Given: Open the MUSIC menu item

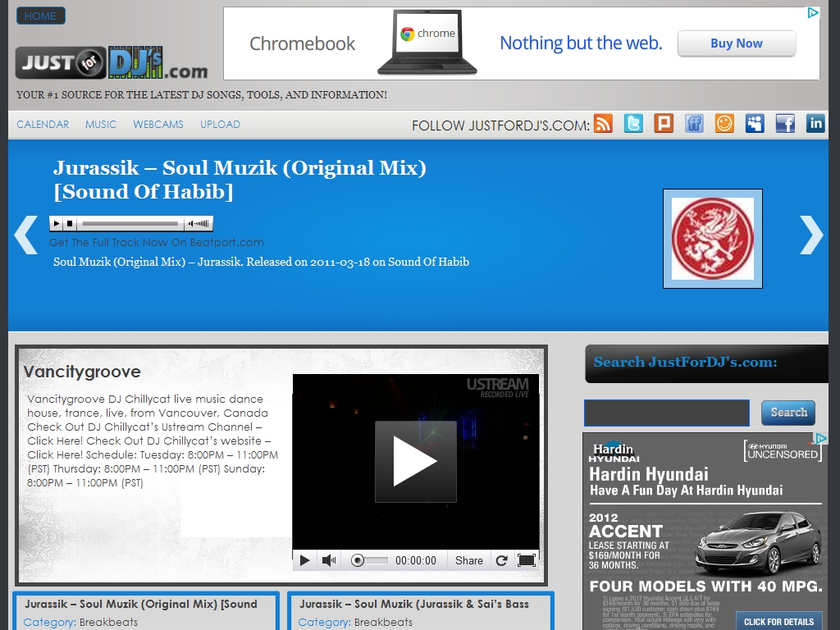Looking at the screenshot, I should tap(101, 125).
